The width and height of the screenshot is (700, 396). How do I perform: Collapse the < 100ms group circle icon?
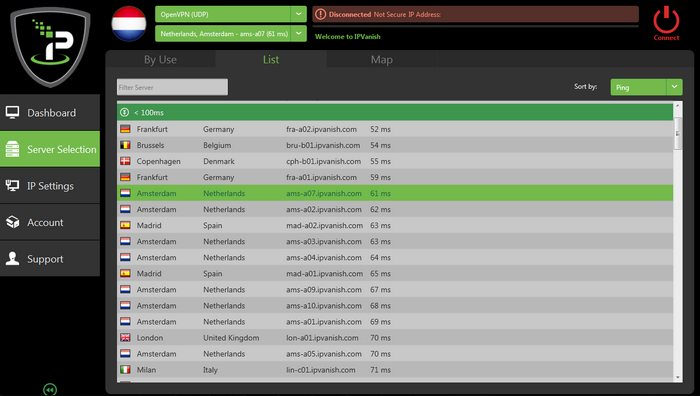point(125,113)
